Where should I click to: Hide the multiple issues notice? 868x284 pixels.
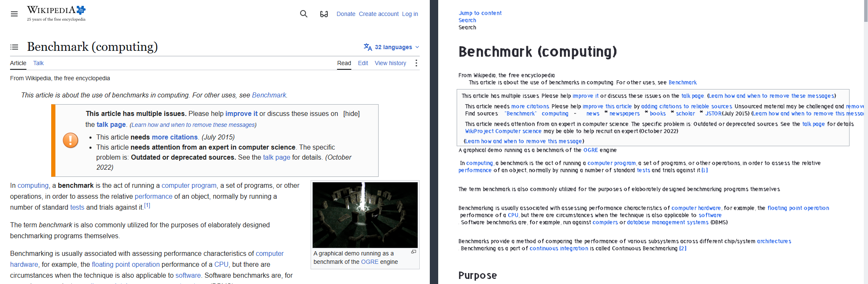(351, 113)
